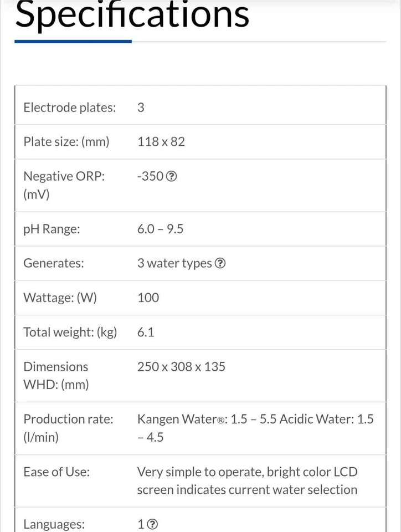Click the question mark icon in Languages row

point(153,525)
